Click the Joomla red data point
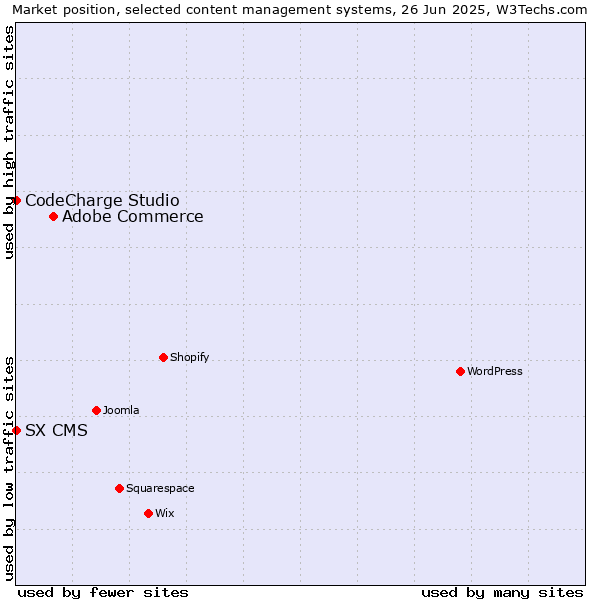The image size is (600, 600). [x=96, y=411]
